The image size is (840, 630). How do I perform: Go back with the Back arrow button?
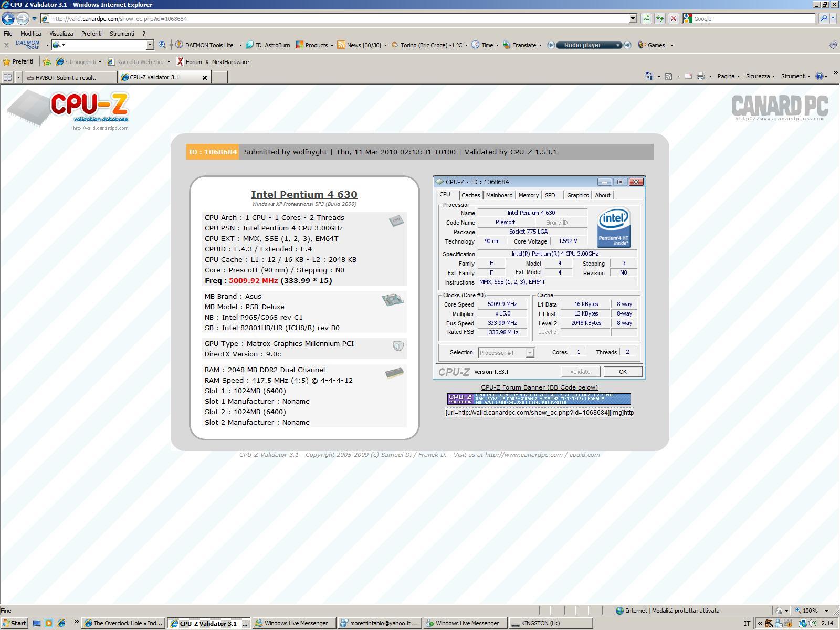[x=8, y=18]
